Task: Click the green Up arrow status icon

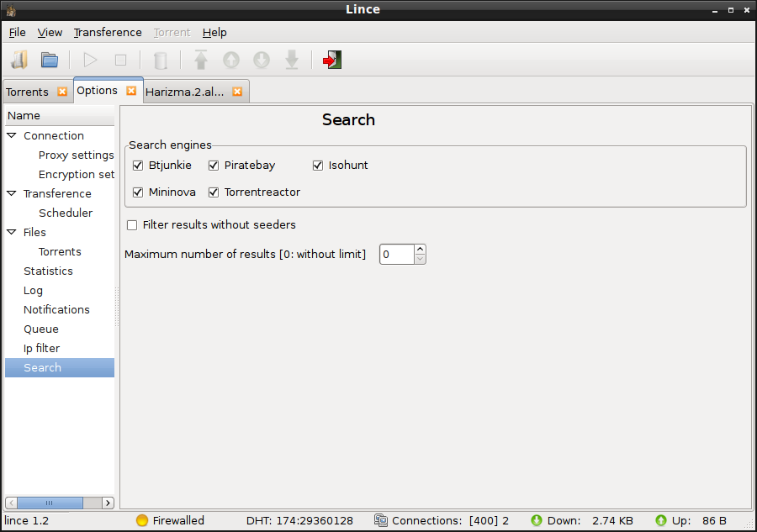Action: tap(661, 520)
